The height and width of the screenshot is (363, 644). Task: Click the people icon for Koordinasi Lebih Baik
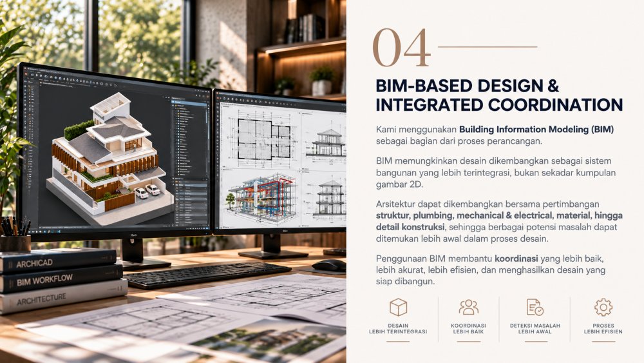(468, 307)
